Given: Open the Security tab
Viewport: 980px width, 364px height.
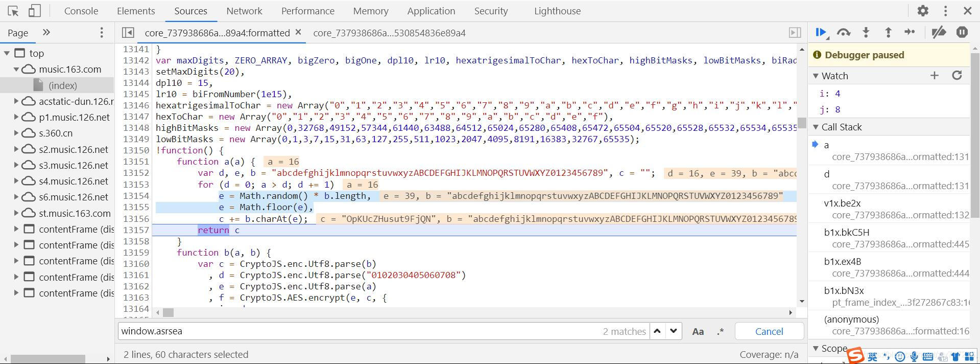Looking at the screenshot, I should pyautogui.click(x=491, y=11).
